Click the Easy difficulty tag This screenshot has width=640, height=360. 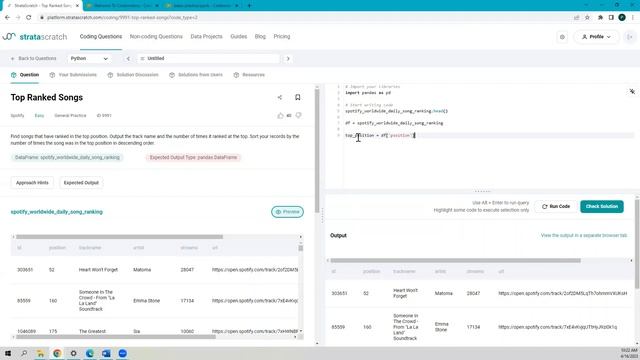(39, 116)
